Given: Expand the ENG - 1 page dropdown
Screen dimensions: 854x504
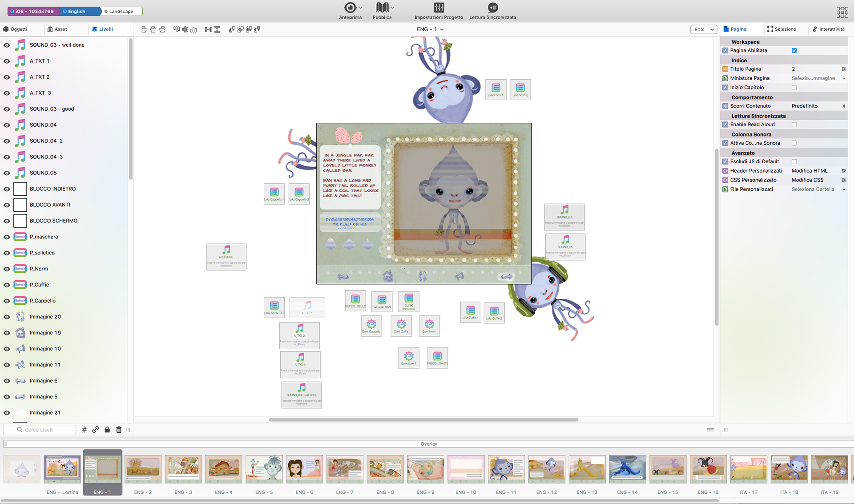Looking at the screenshot, I should (430, 29).
